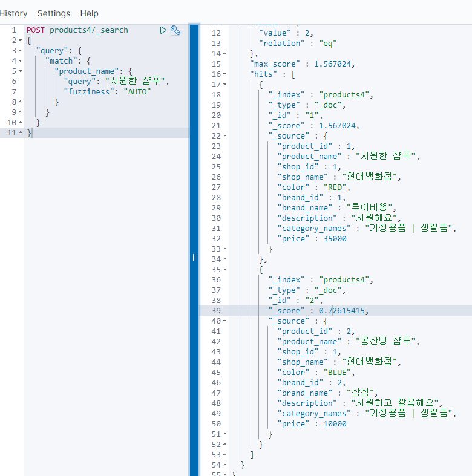Fold the "match" block at request line 4
472x476 pixels.
(x=21, y=61)
